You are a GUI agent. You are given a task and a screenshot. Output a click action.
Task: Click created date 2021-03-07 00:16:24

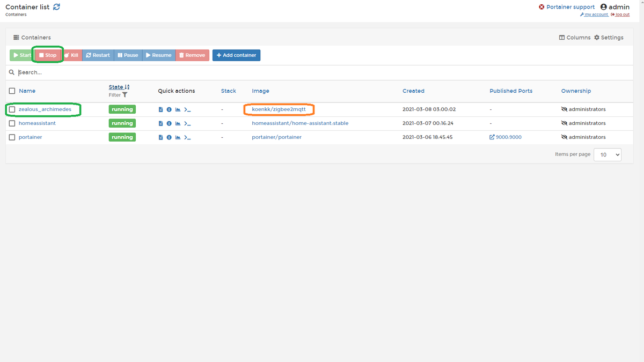point(428,123)
